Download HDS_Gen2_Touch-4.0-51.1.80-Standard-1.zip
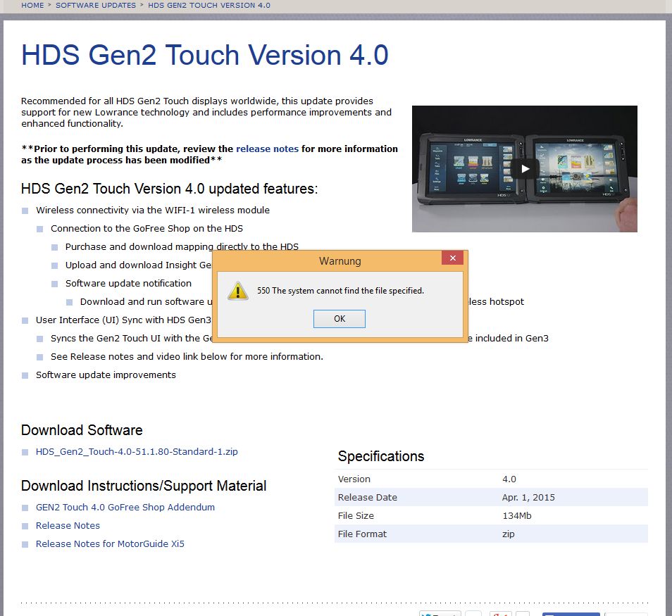 tap(137, 451)
